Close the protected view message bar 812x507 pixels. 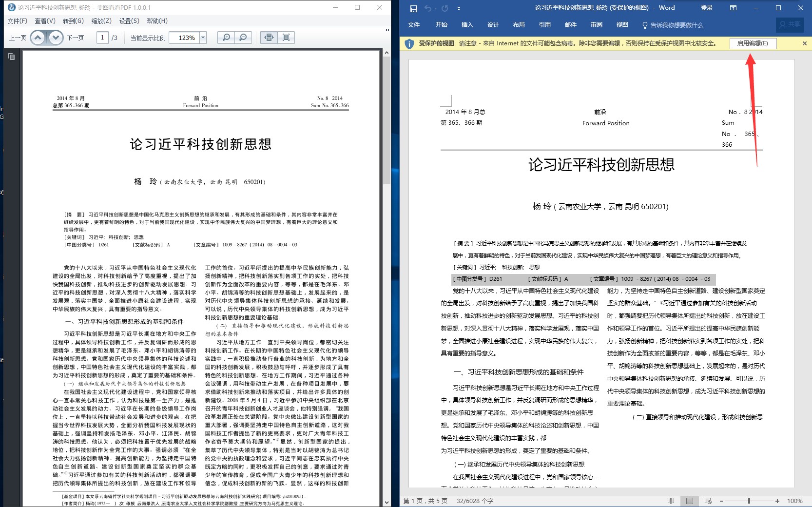point(805,43)
